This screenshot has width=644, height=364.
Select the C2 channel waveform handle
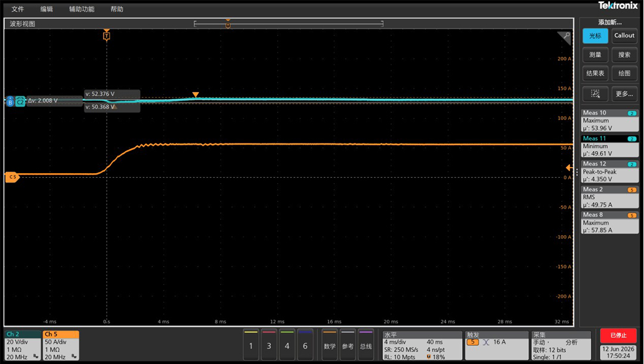(x=20, y=101)
